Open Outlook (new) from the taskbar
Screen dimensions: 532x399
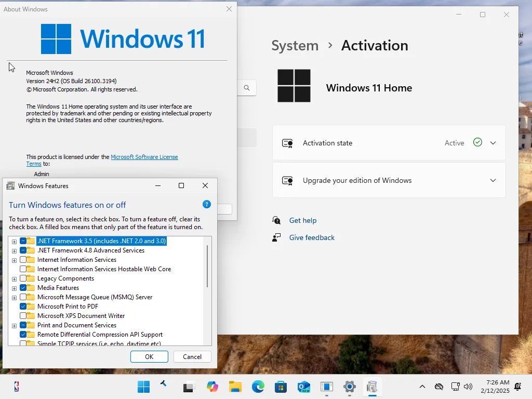304,387
